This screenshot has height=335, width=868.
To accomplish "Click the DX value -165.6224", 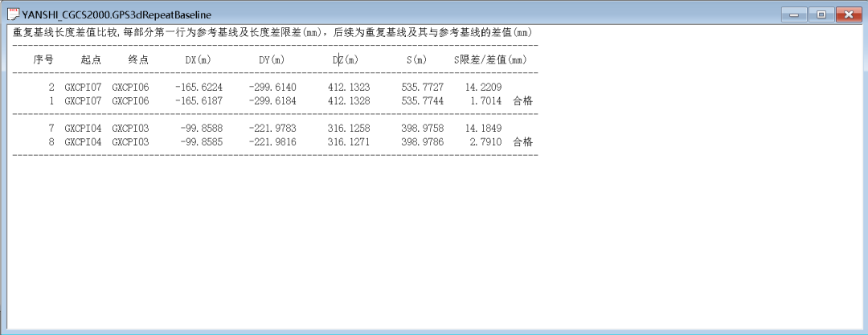I will [199, 88].
